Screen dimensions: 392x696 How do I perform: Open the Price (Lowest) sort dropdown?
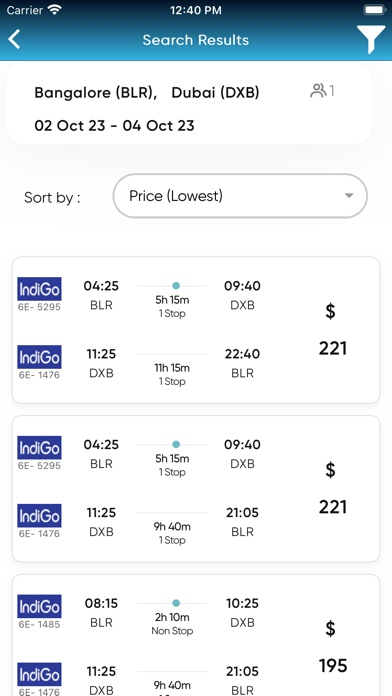click(240, 196)
